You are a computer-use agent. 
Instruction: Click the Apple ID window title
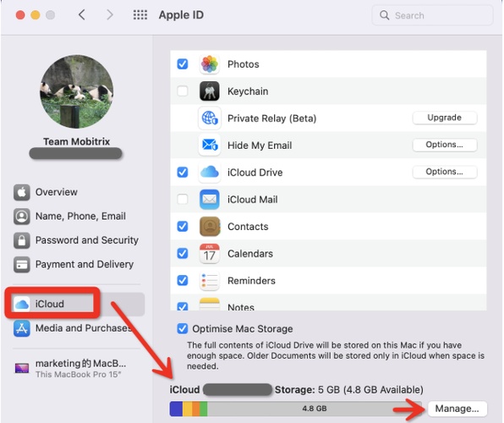[181, 14]
